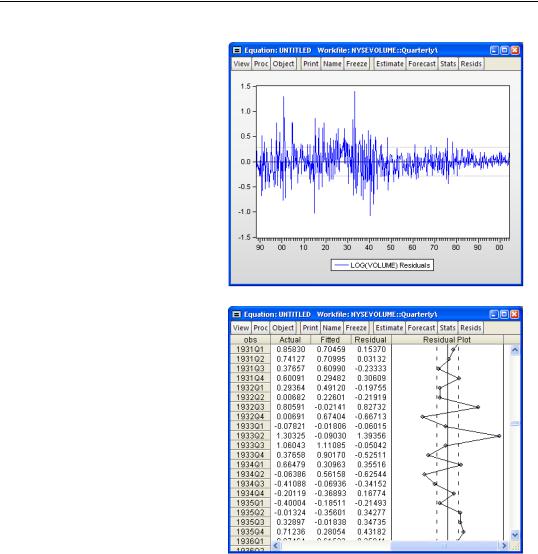Viewport: 538px width, 554px height.
Task: Click the Residual Plot column header
Action: (x=447, y=340)
